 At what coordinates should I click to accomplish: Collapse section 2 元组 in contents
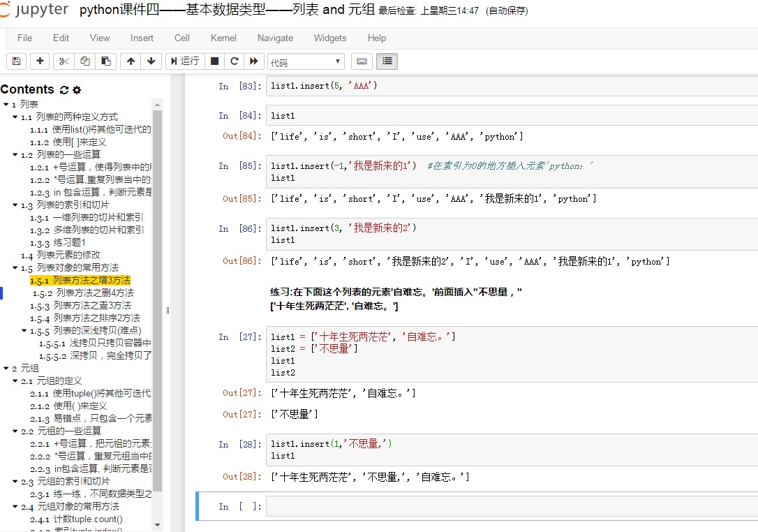pyautogui.click(x=6, y=369)
